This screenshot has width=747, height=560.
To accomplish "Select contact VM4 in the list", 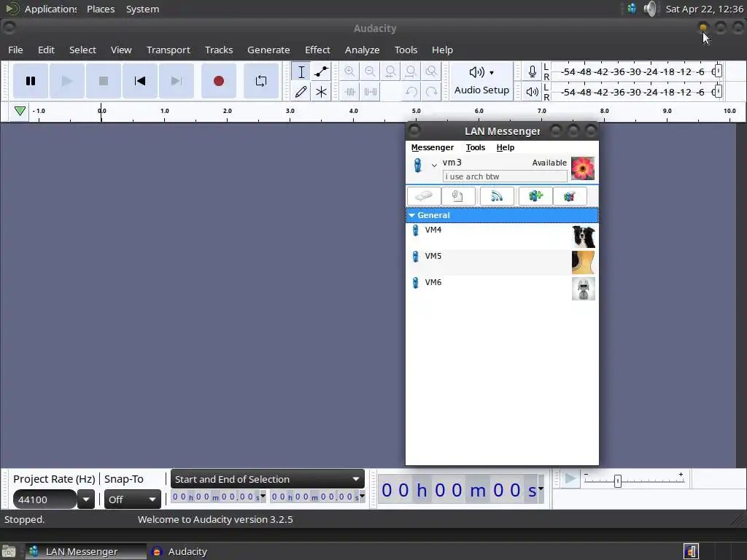I will (x=502, y=237).
